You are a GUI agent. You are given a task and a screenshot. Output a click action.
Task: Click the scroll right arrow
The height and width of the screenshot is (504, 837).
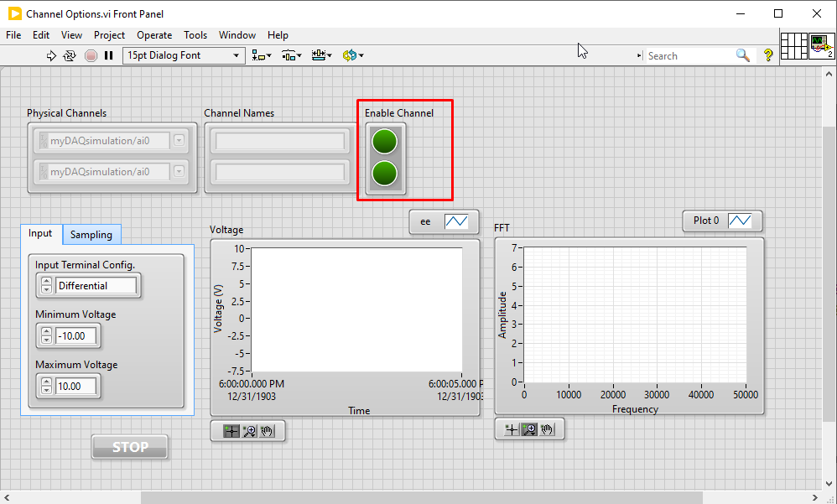coord(814,497)
